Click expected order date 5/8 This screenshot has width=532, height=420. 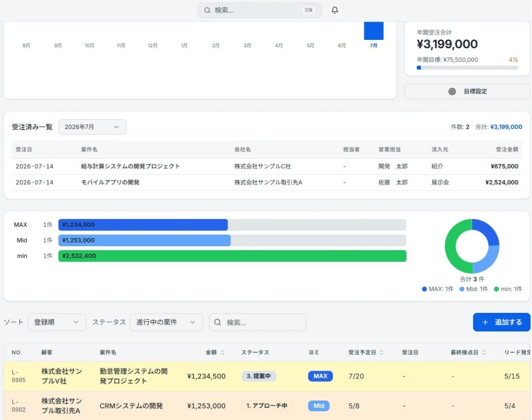pyautogui.click(x=354, y=406)
